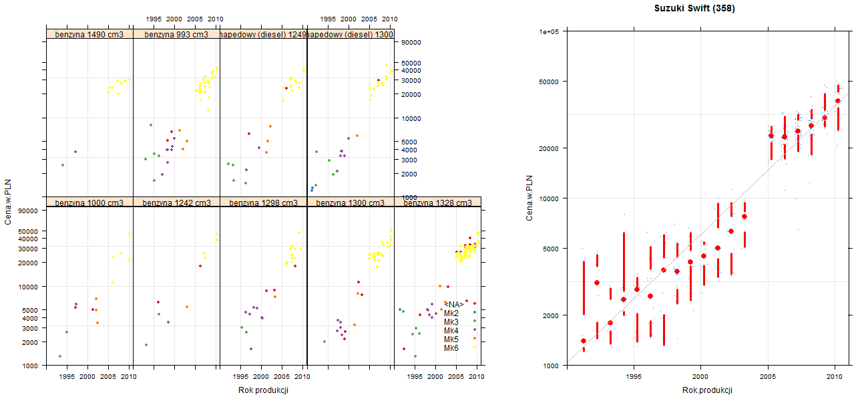Select the 'benzyna 1242 cm3' panel header
868x401 pixels.
point(176,202)
